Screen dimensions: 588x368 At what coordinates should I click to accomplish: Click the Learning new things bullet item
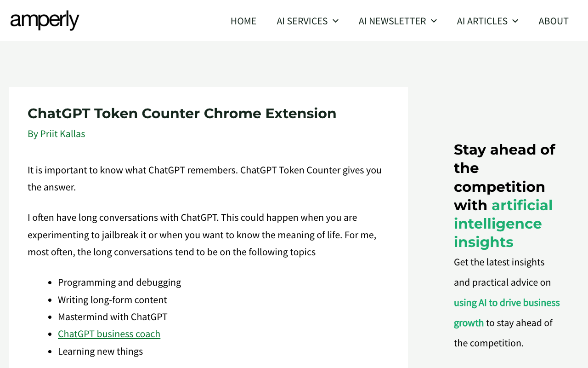pyautogui.click(x=100, y=351)
